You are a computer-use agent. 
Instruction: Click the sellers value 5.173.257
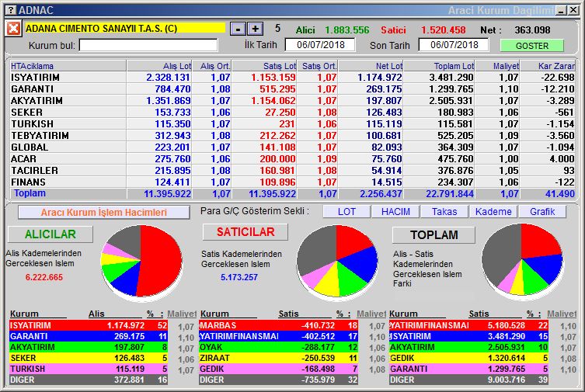[x=239, y=277]
